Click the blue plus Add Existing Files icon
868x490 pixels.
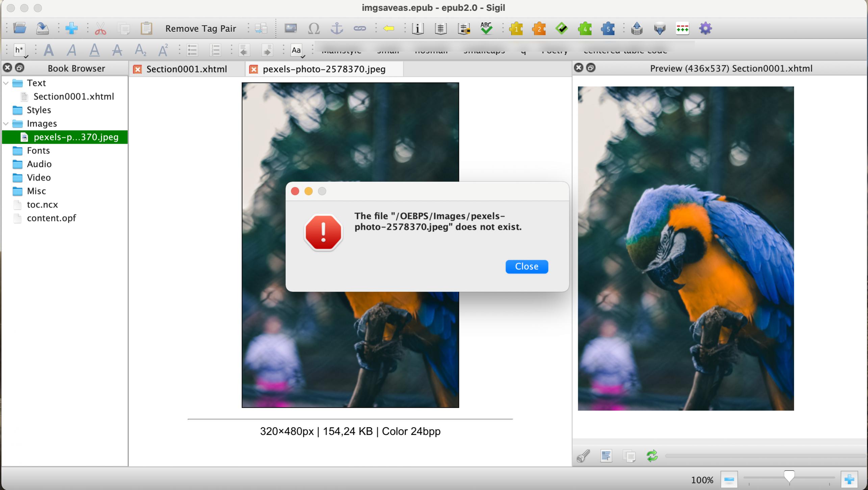tap(71, 29)
